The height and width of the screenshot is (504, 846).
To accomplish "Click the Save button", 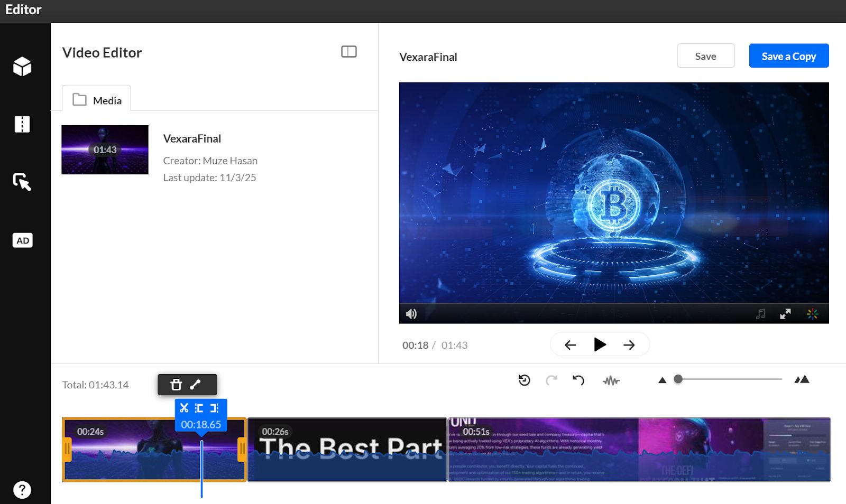I will (706, 56).
